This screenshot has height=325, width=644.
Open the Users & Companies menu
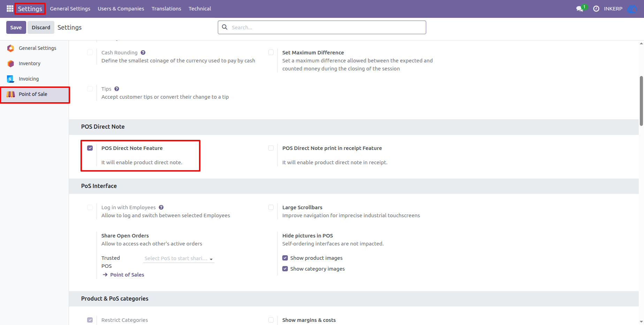click(x=121, y=9)
